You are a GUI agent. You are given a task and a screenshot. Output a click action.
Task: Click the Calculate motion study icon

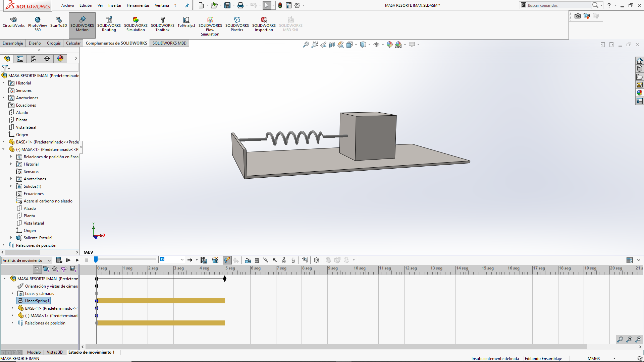(x=59, y=260)
